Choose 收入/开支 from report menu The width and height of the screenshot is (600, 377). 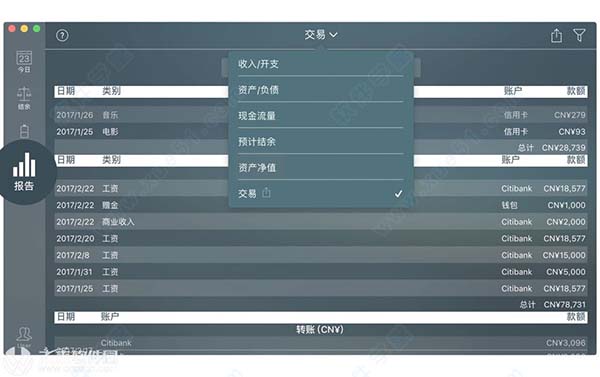[321, 64]
